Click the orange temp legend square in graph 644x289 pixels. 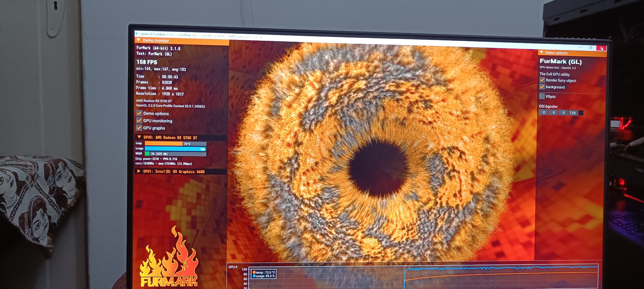[254, 272]
